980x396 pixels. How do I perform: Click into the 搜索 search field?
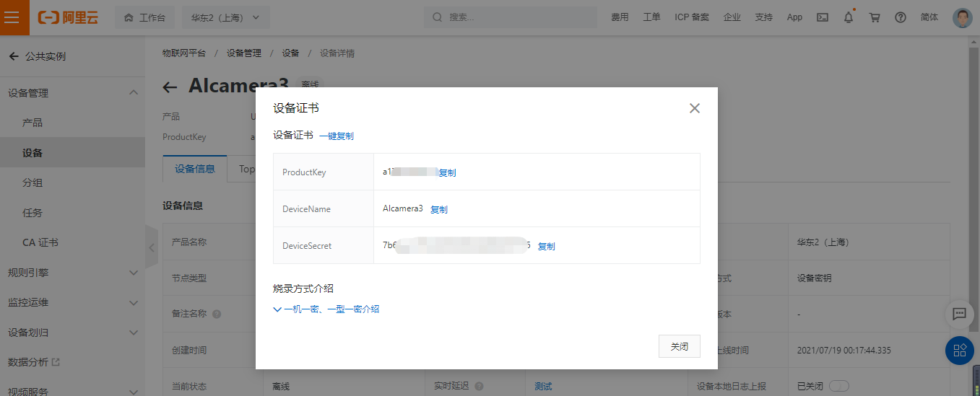point(510,17)
